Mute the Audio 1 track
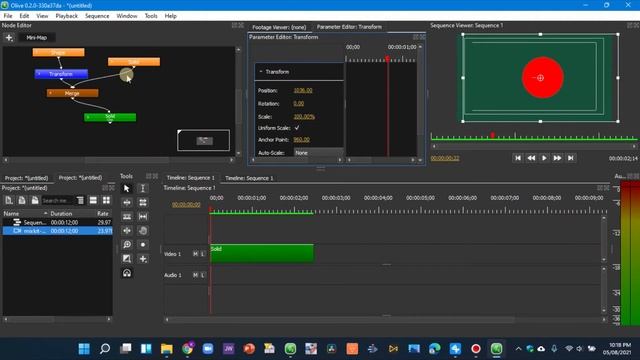This screenshot has height=360, width=640. click(x=195, y=275)
